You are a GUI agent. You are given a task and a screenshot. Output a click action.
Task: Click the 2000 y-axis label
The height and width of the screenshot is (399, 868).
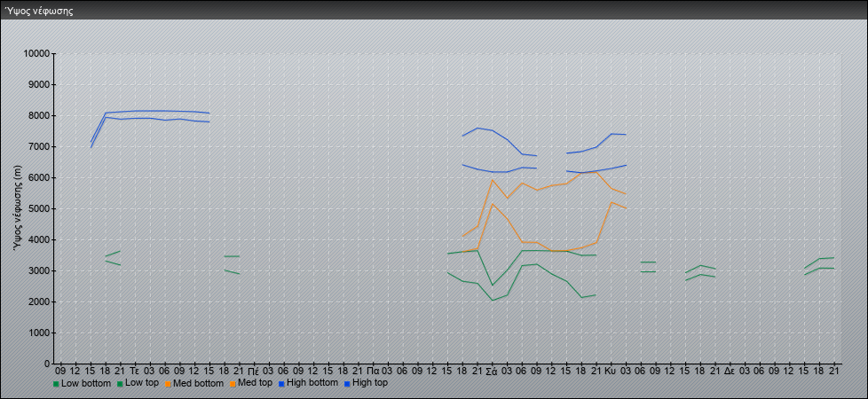pos(39,302)
